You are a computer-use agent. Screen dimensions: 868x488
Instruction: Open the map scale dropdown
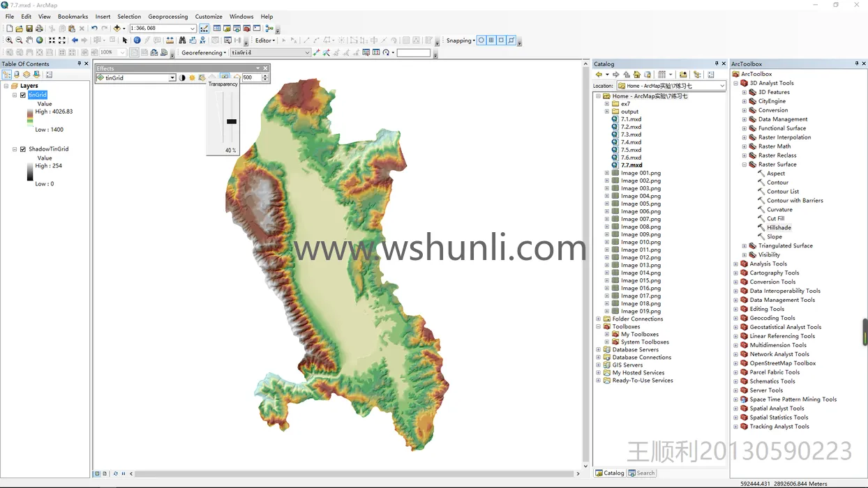point(193,29)
